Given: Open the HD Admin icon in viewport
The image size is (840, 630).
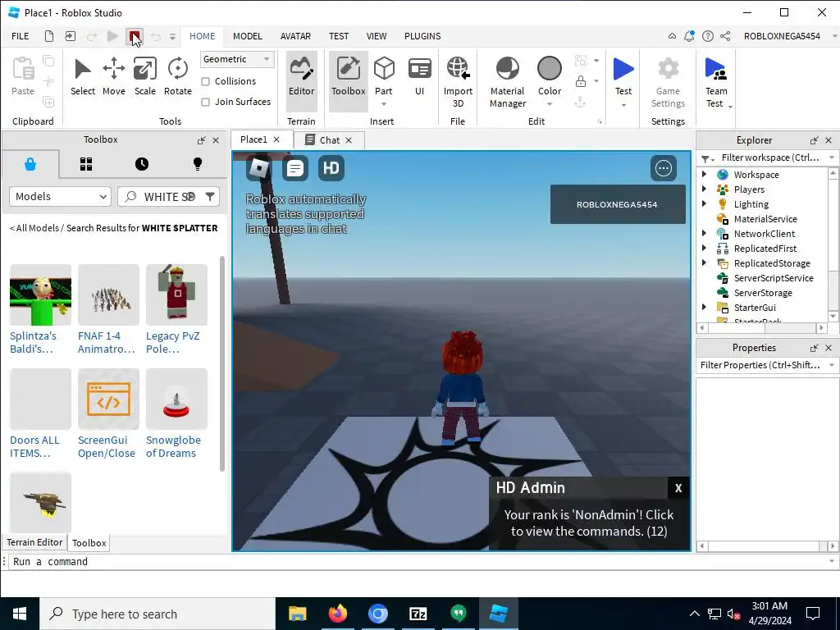Looking at the screenshot, I should coord(331,168).
